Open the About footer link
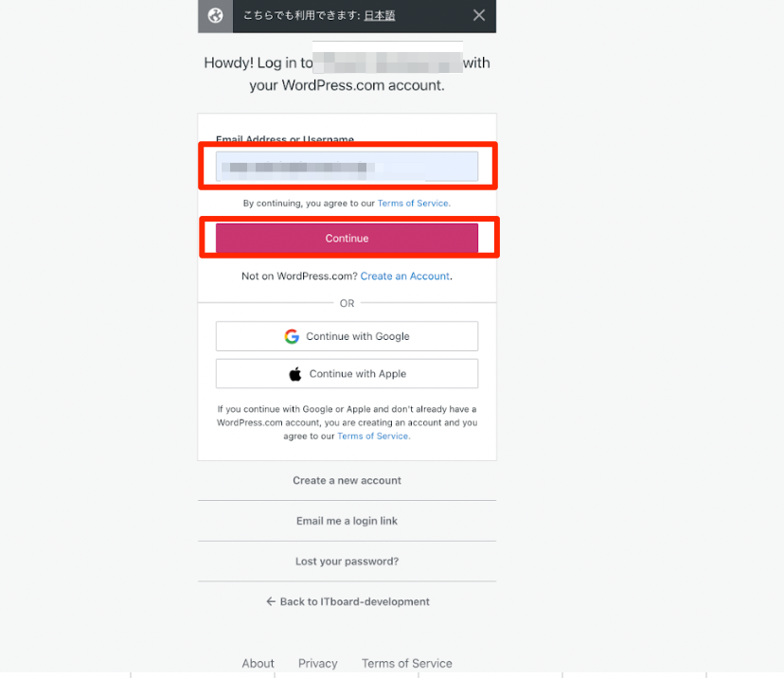Image resolution: width=784 pixels, height=678 pixels. (258, 664)
